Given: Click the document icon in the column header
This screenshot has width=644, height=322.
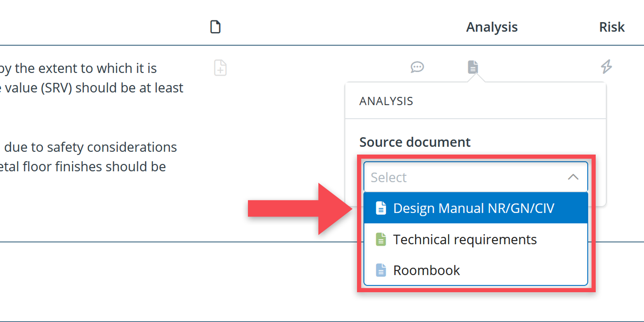Looking at the screenshot, I should click(x=215, y=27).
